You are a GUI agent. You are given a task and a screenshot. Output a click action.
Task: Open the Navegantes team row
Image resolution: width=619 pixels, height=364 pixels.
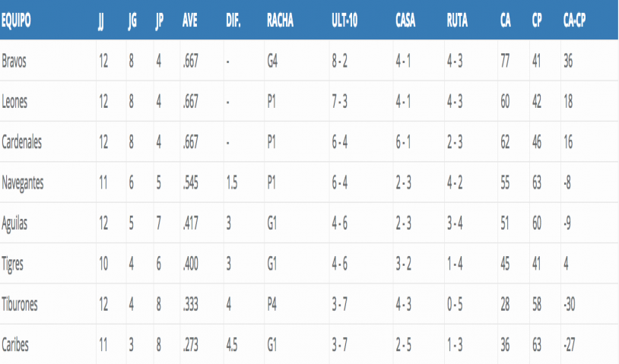(22, 183)
